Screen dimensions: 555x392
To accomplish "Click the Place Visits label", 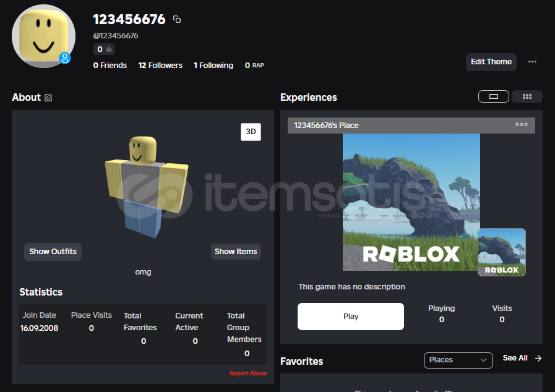I will pyautogui.click(x=92, y=315).
